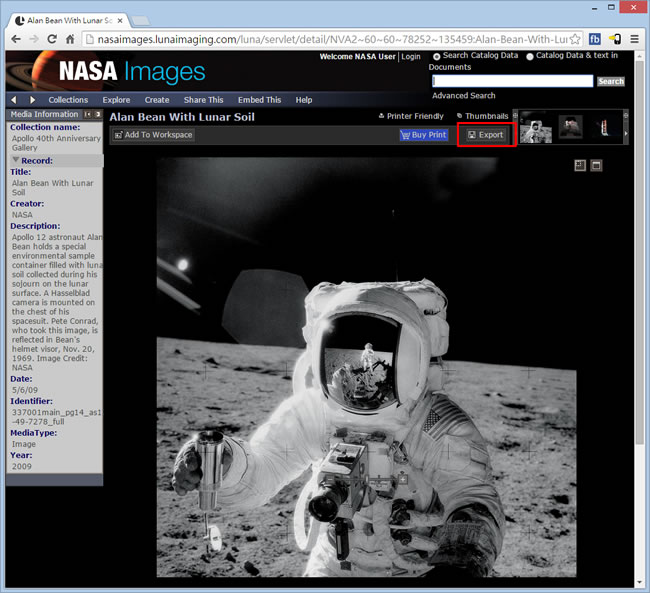Open a new browser tab
Screen dimensions: 650x593
141,20
